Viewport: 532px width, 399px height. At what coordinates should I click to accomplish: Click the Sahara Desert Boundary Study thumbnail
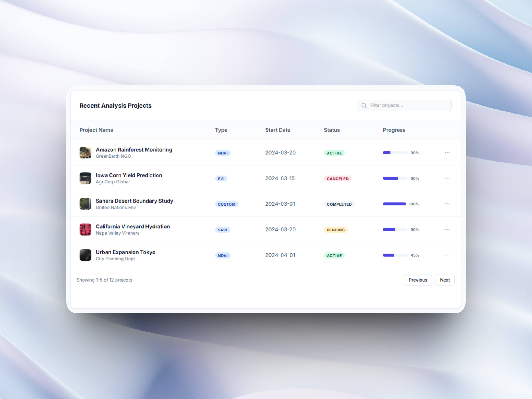click(x=85, y=204)
